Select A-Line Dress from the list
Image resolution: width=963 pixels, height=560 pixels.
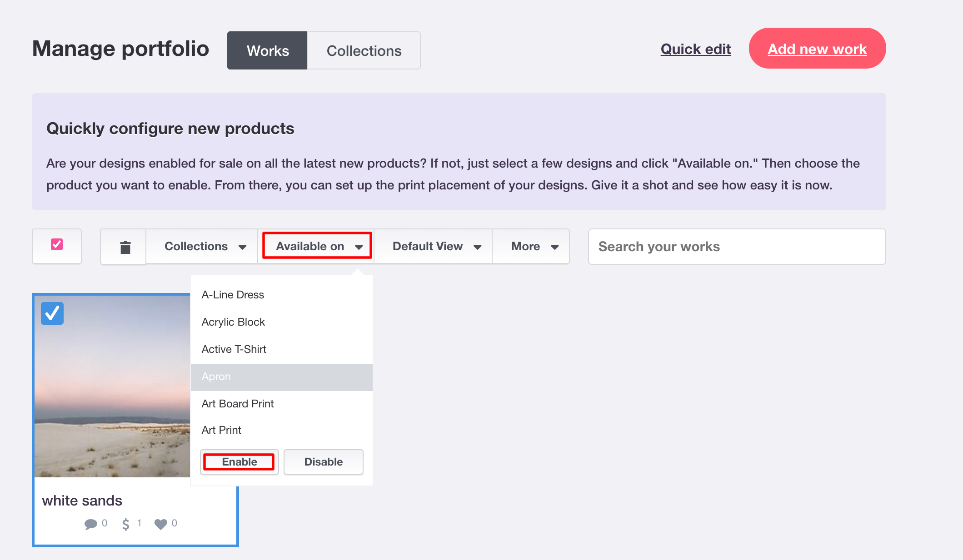pos(282,295)
